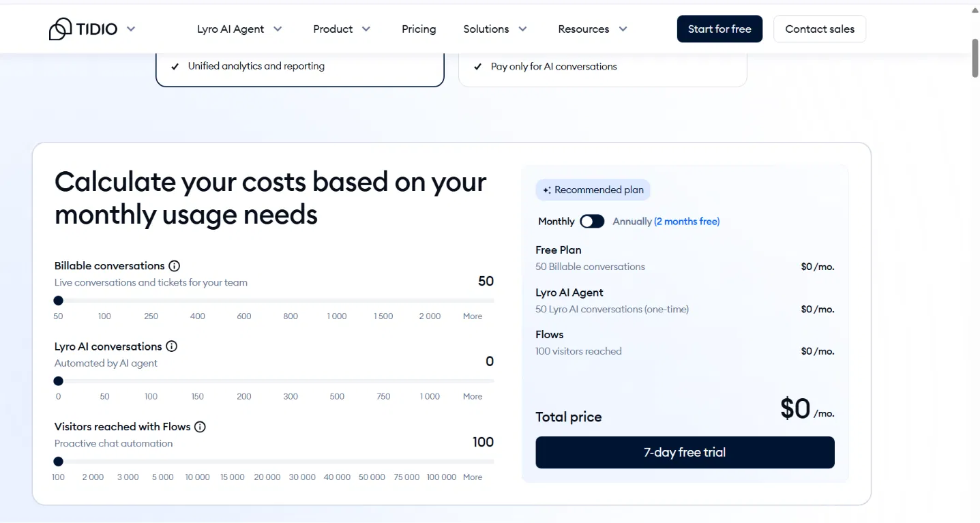This screenshot has width=980, height=523.
Task: Click the sparkle icon in Recommended plan badge
Action: point(547,190)
